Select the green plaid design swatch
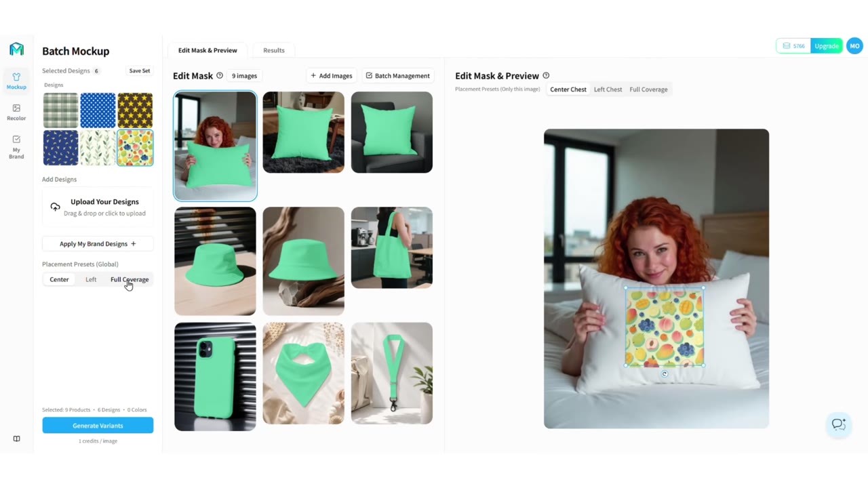 point(60,110)
